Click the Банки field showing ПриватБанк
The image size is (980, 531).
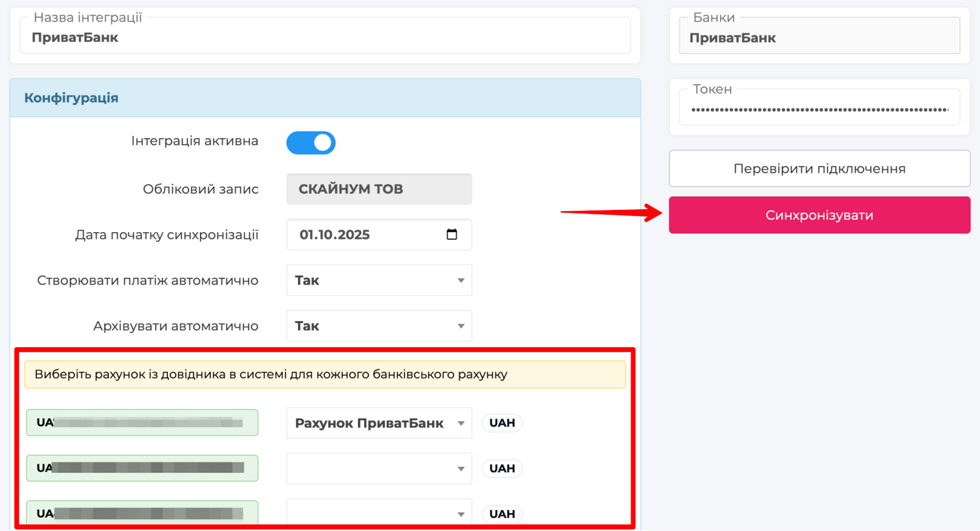(x=819, y=37)
